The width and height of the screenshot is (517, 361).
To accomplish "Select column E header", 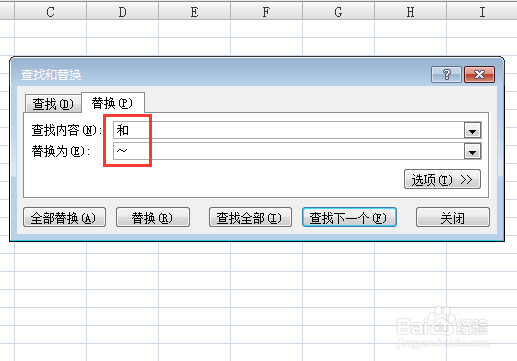I will coord(194,12).
